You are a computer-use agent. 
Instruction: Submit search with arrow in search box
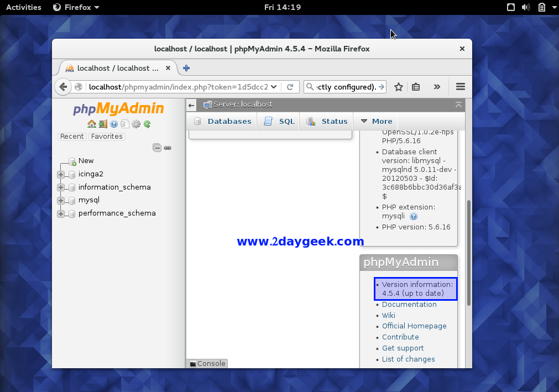point(382,87)
